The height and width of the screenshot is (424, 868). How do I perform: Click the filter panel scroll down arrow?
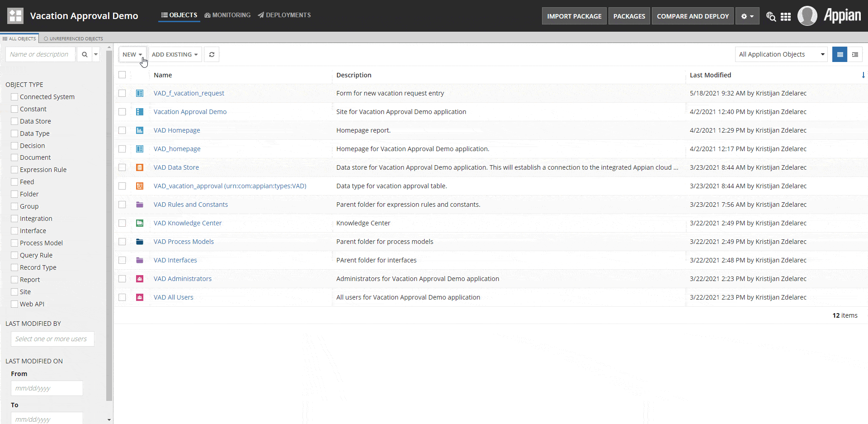(109, 420)
